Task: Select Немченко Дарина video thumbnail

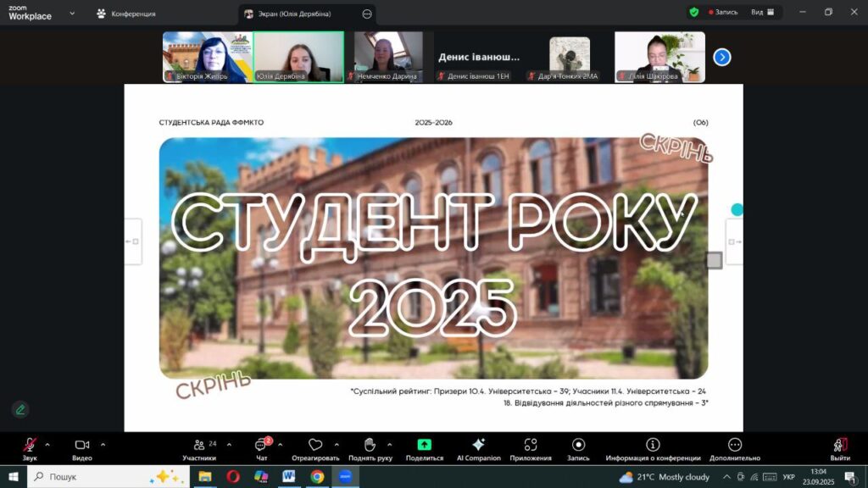Action: tap(388, 57)
